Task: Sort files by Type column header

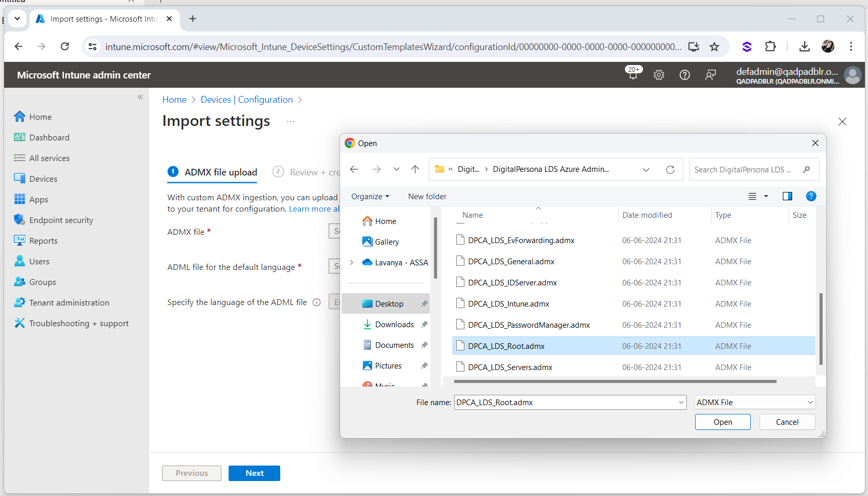Action: (723, 215)
